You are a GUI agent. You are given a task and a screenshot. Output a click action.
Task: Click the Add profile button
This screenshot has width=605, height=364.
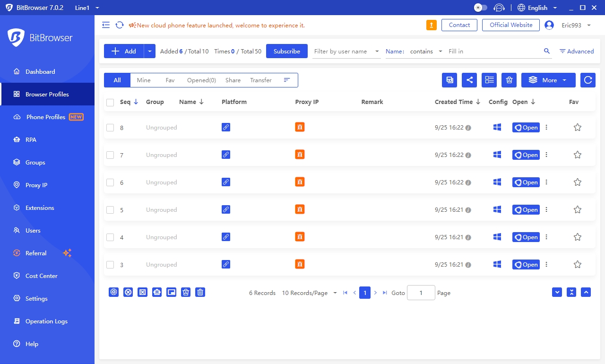point(124,51)
